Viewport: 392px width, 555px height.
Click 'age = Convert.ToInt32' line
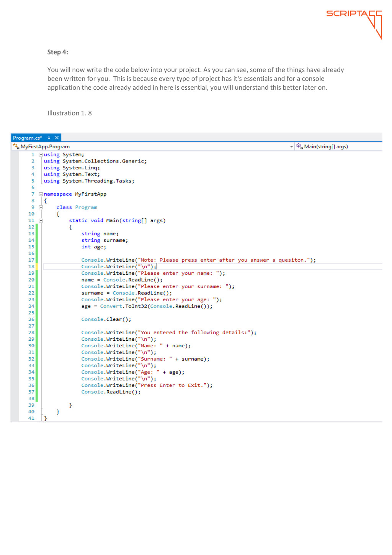click(x=147, y=306)
